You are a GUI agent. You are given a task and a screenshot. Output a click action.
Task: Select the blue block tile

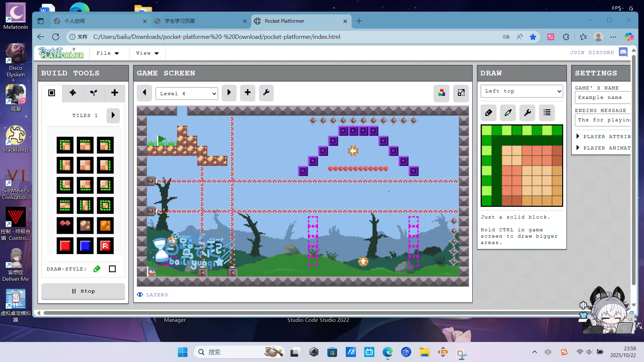pyautogui.click(x=85, y=246)
